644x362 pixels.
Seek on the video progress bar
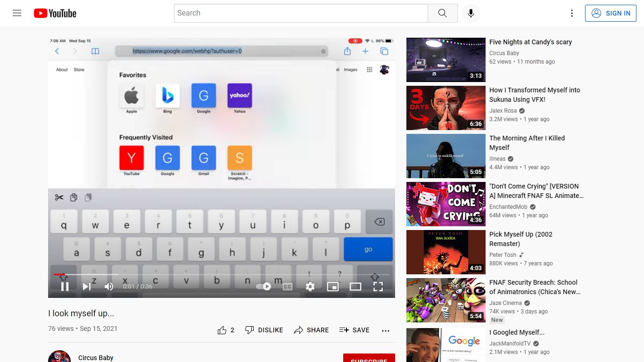pos(222,274)
